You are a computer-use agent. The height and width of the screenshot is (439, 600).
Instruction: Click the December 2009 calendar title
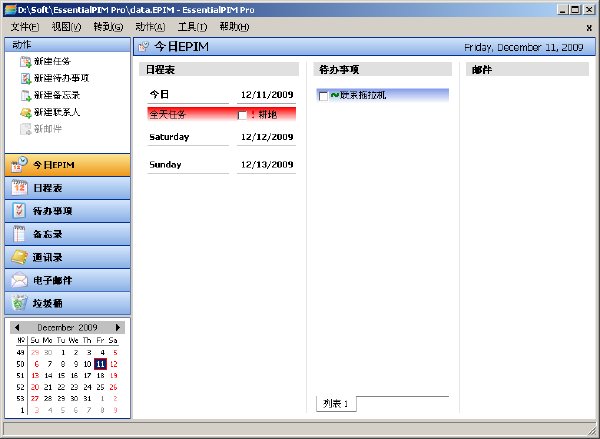click(x=67, y=328)
